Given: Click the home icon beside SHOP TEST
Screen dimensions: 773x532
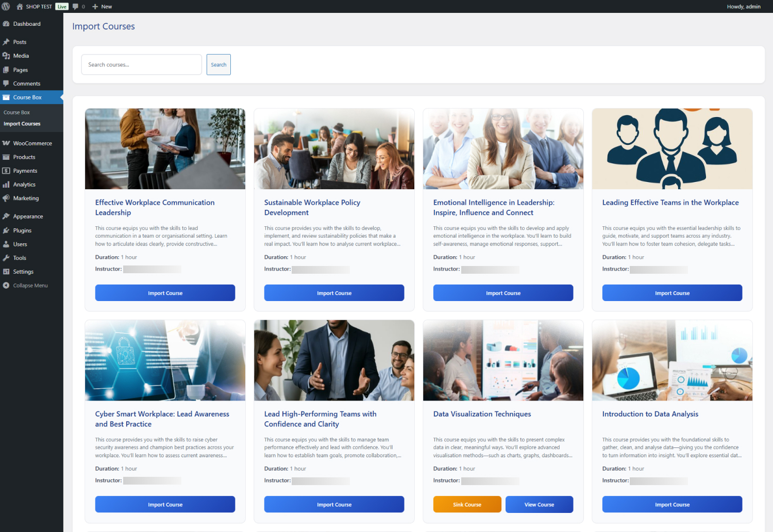Looking at the screenshot, I should tap(20, 7).
